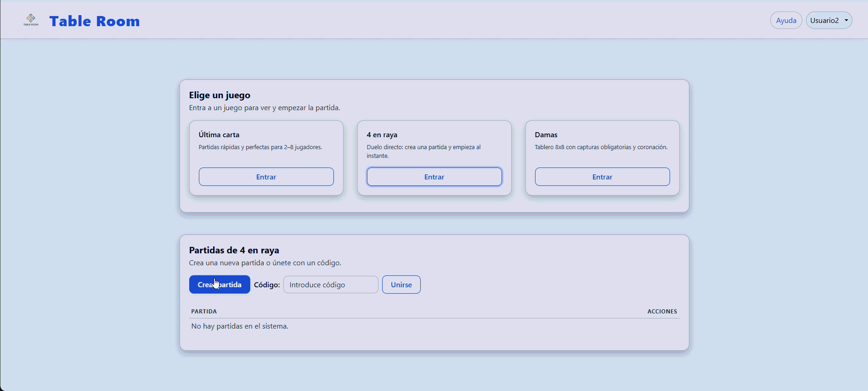Click the Partidas de 4 en raya heading

[234, 250]
